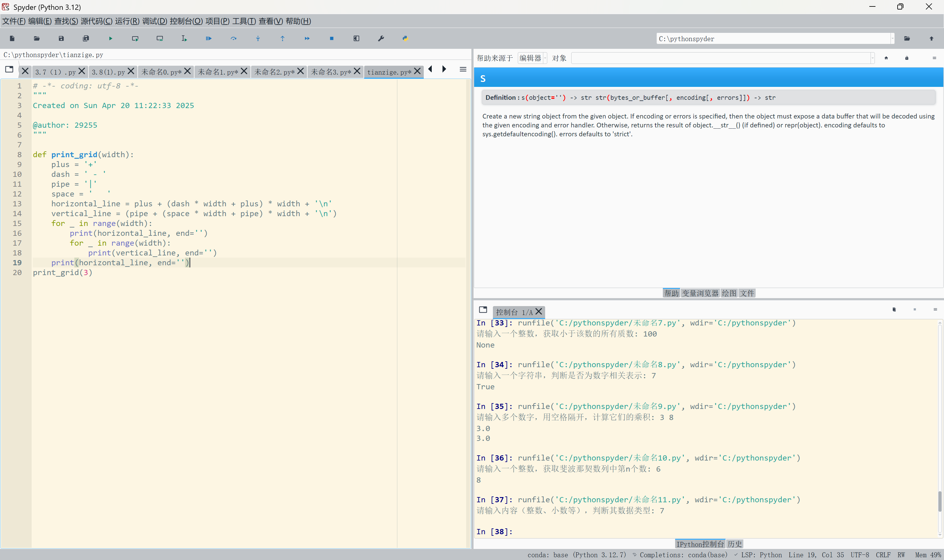944x560 pixels.
Task: Click the console interrupt kernel square
Action: pos(914,309)
